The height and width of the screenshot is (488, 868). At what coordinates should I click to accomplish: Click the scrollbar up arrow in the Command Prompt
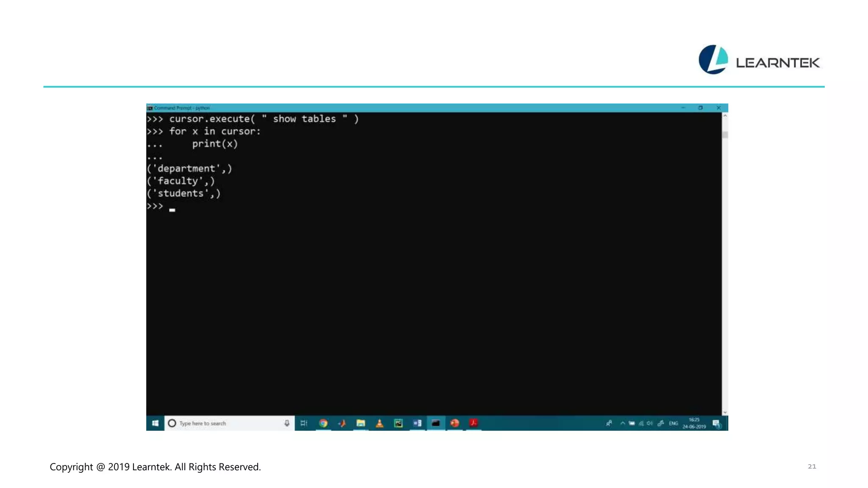pyautogui.click(x=725, y=116)
